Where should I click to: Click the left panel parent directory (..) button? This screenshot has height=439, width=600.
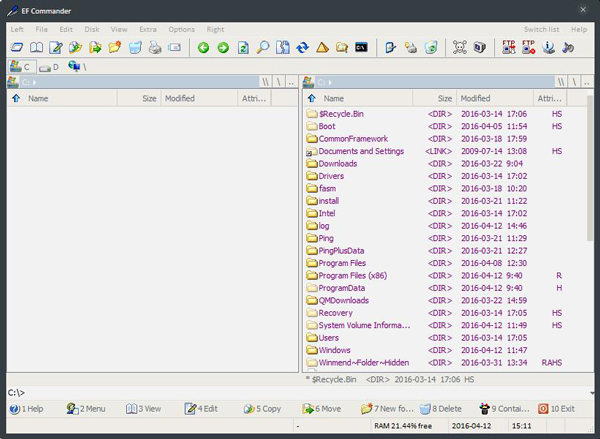coord(292,82)
